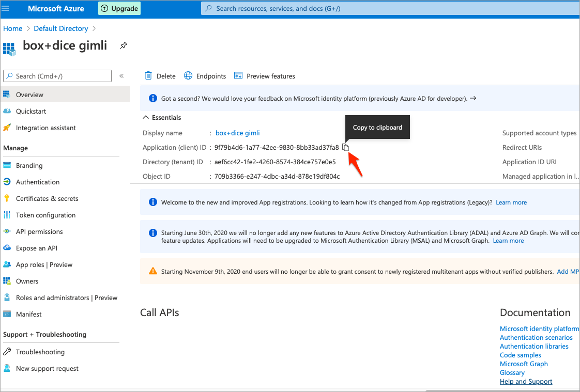
Task: Click the app registration grid icon
Action: [x=9, y=49]
